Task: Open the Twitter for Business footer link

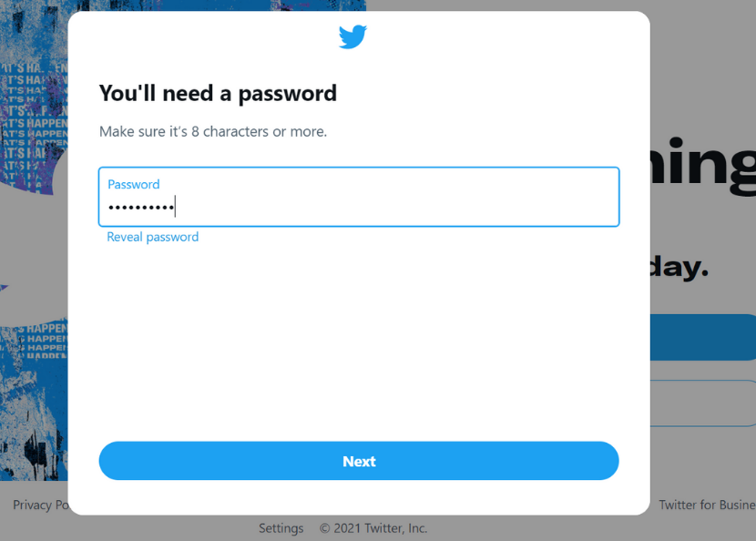Action: 707,505
